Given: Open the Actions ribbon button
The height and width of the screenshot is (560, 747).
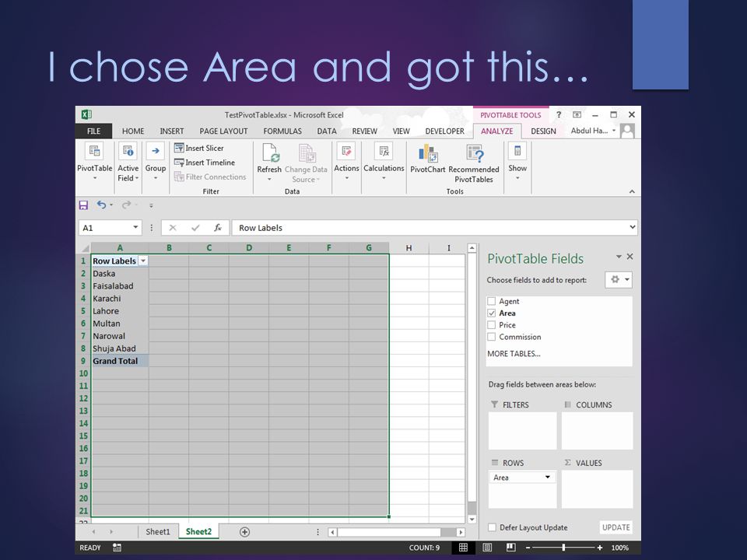Looking at the screenshot, I should [346, 162].
